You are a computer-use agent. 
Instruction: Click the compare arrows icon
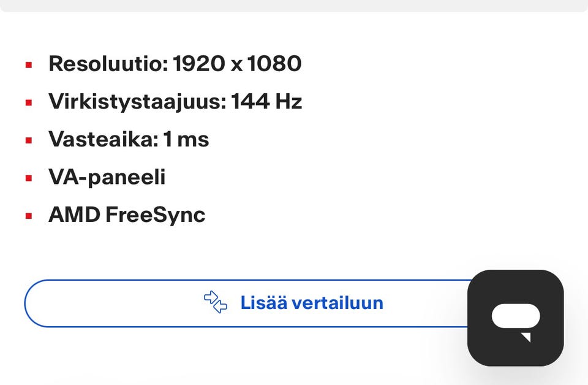(x=216, y=302)
